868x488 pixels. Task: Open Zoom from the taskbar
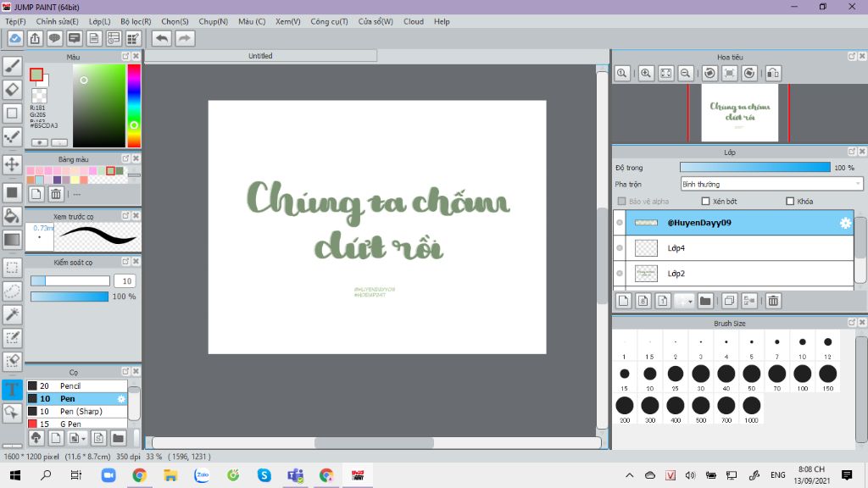[x=108, y=475]
